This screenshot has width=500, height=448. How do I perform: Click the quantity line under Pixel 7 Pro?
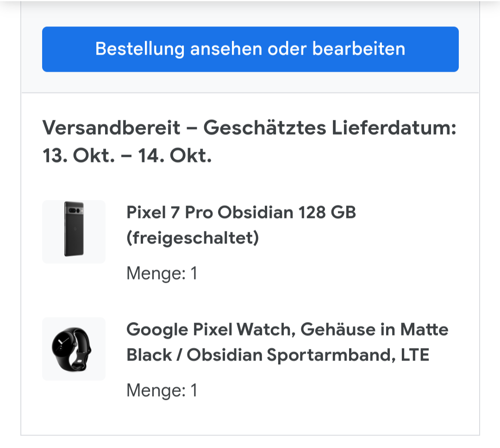point(162,274)
